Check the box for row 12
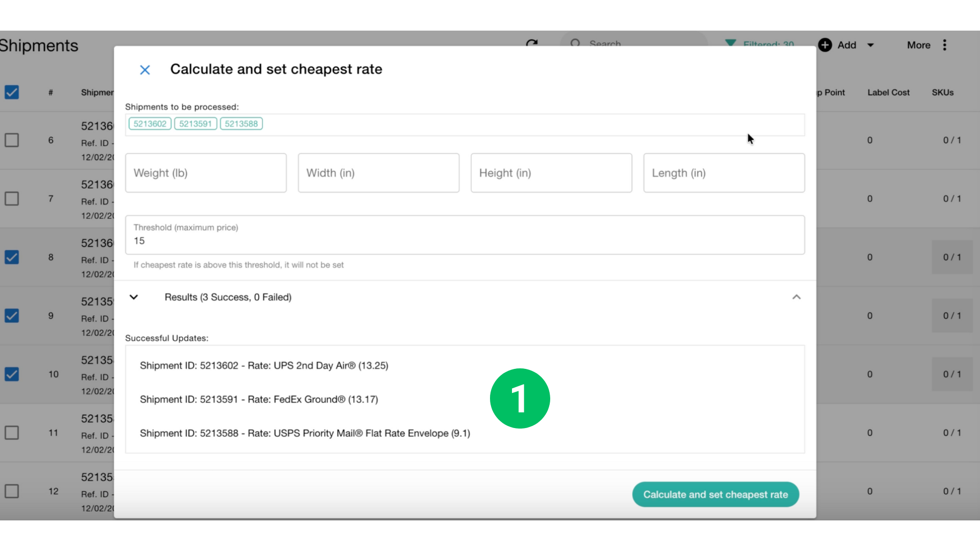 12,491
